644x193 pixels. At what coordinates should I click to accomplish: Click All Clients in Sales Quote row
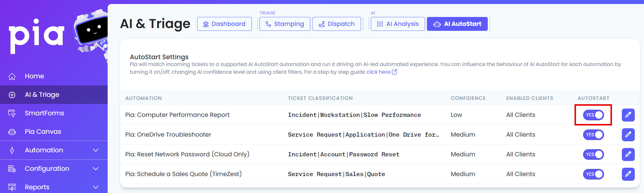pyautogui.click(x=521, y=174)
